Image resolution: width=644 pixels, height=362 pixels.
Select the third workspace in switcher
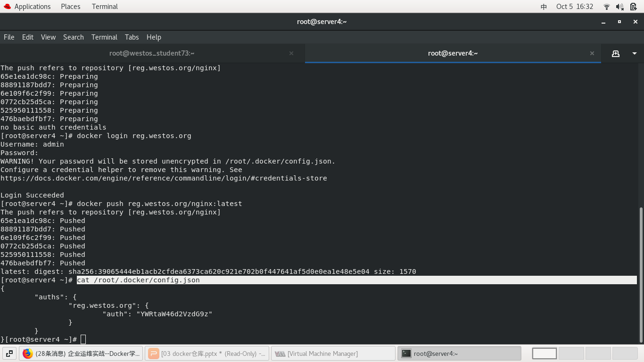click(598, 354)
